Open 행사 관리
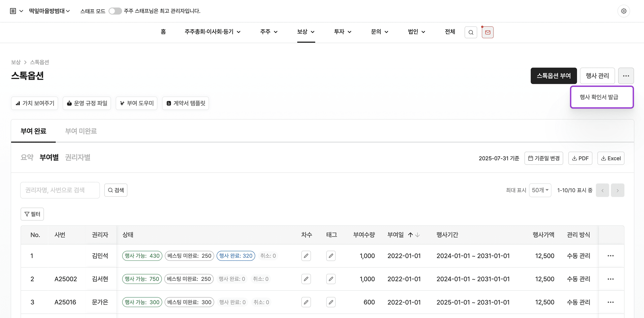This screenshot has width=644, height=318. click(x=597, y=76)
